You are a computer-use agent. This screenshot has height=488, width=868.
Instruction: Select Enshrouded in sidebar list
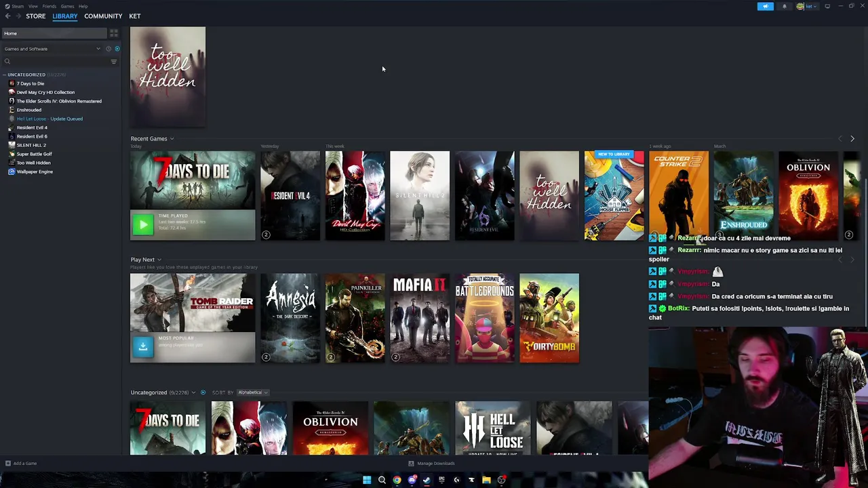coord(28,110)
